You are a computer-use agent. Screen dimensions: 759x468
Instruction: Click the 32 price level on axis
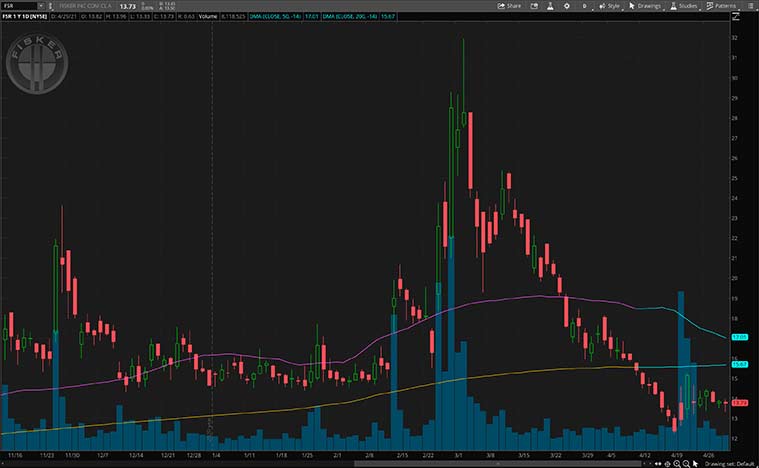tap(735, 38)
